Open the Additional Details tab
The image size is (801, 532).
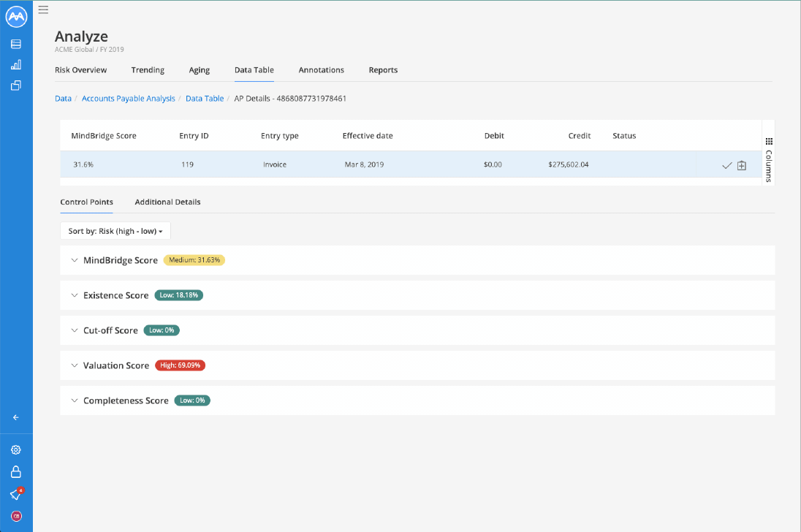[167, 202]
